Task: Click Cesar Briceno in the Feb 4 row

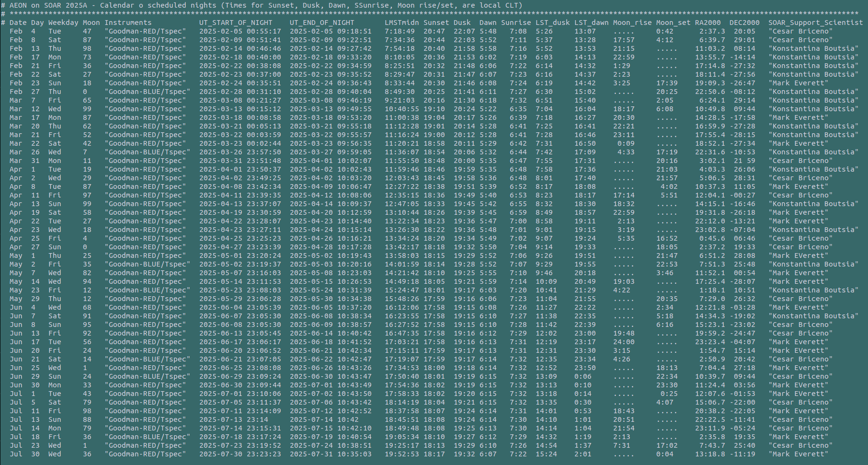Action: tap(801, 31)
